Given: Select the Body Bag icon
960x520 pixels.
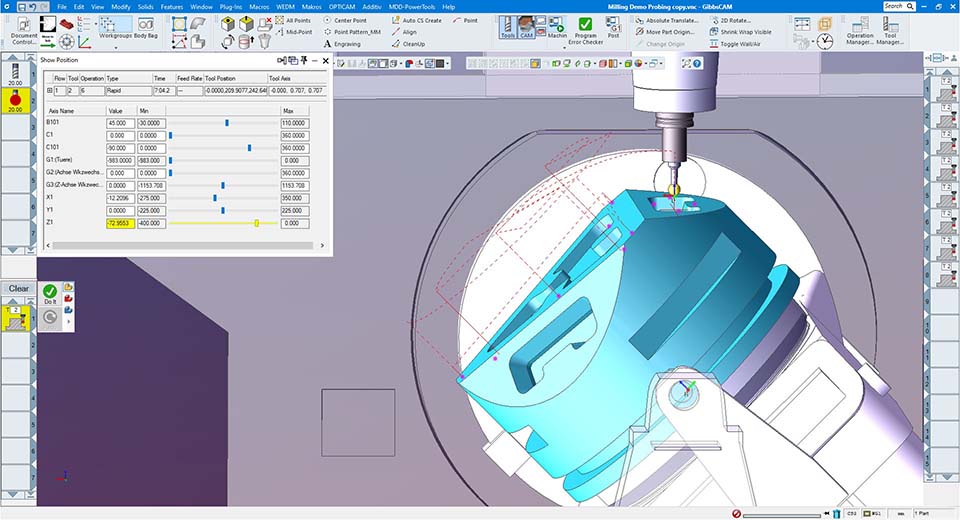Looking at the screenshot, I should (146, 25).
